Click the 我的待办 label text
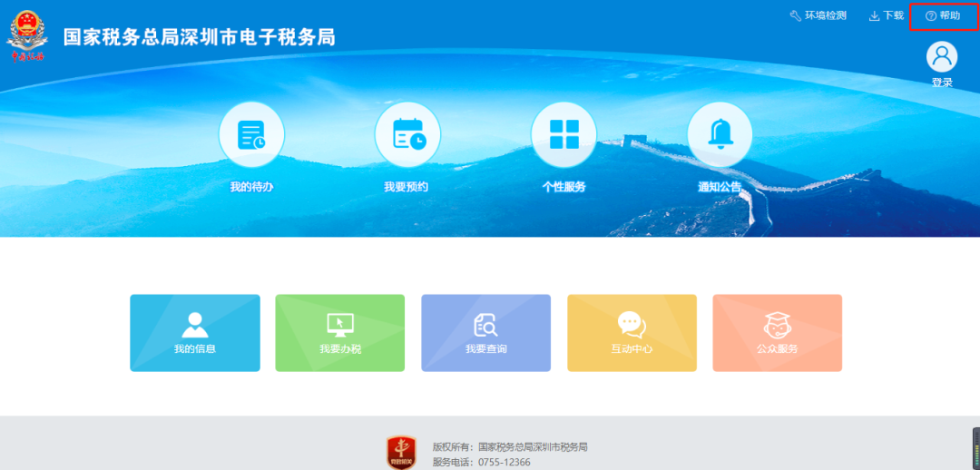 pos(251,187)
